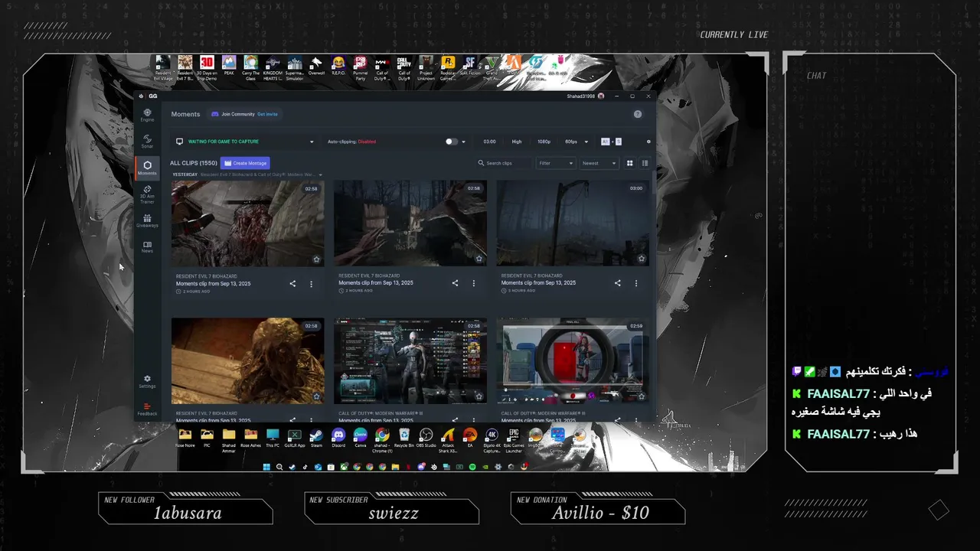The image size is (980, 551).
Task: Share the second Resident Evil 7 clip
Action: pos(455,283)
